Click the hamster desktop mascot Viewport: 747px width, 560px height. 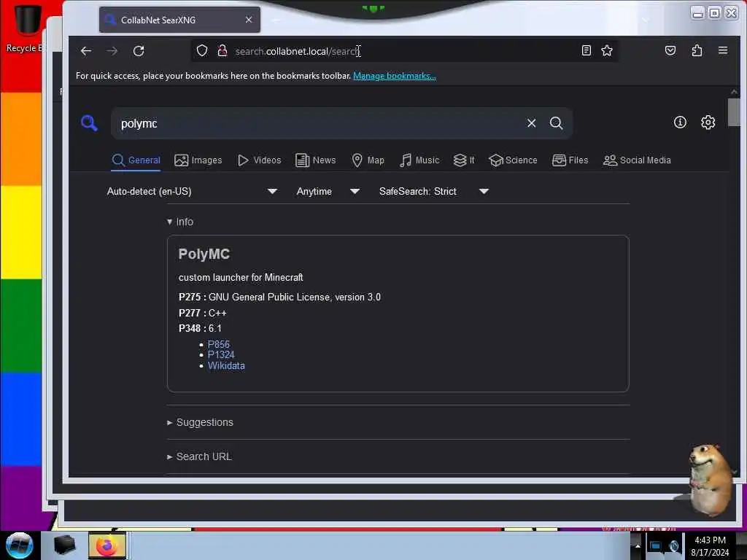pos(710,480)
